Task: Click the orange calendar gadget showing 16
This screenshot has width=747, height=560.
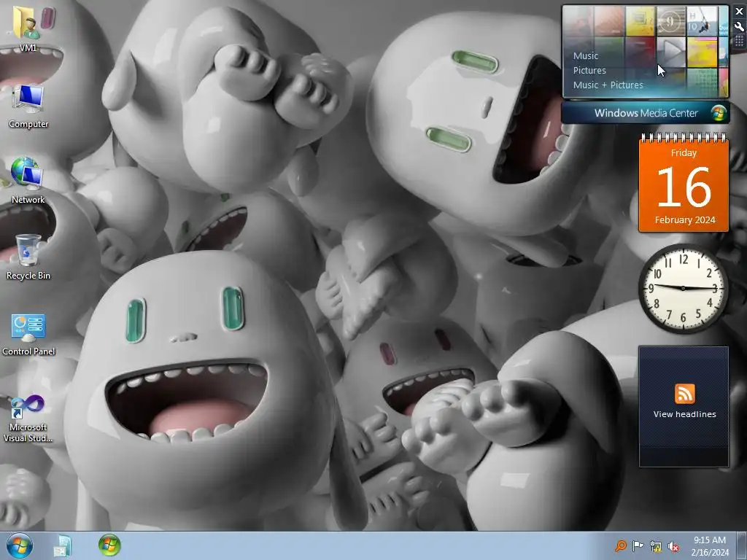Action: (x=684, y=184)
